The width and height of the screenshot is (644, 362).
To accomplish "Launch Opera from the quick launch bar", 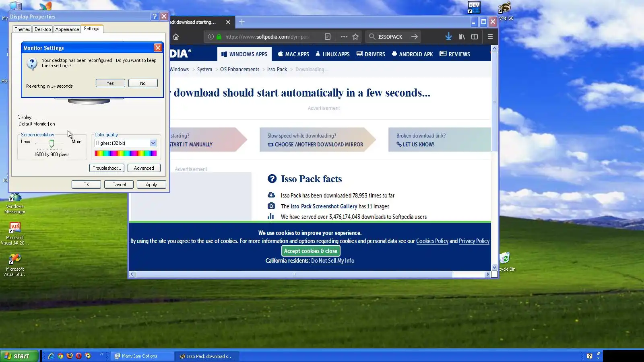I will point(78,356).
